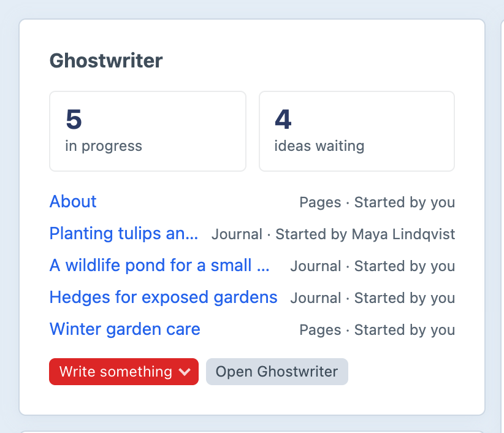The width and height of the screenshot is (504, 433).
Task: Click the Open Ghostwriter button
Action: coord(277,372)
